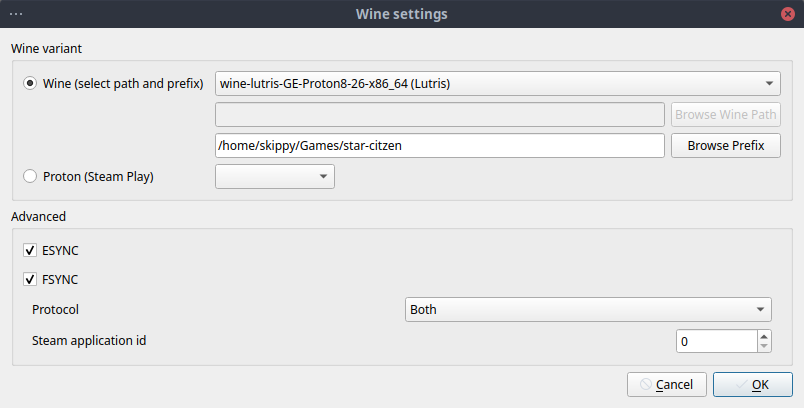Image resolution: width=804 pixels, height=408 pixels.
Task: Disable the ESYNC checkbox
Action: tap(30, 250)
